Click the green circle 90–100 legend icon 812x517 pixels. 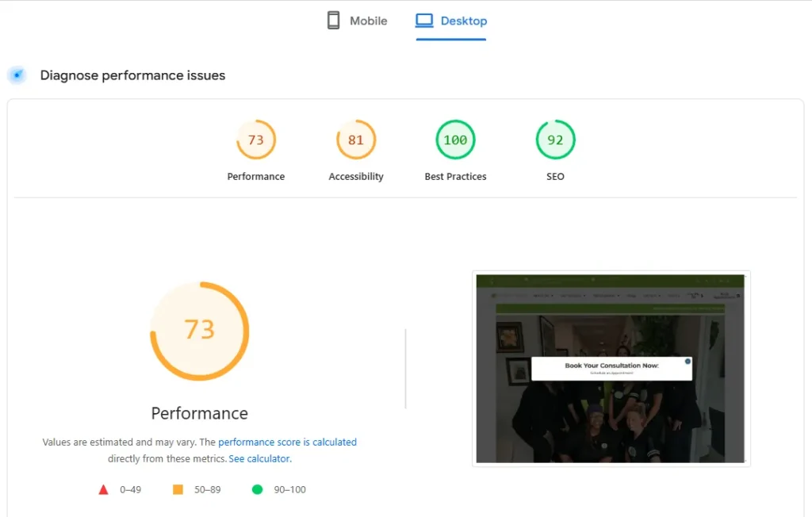pos(257,490)
